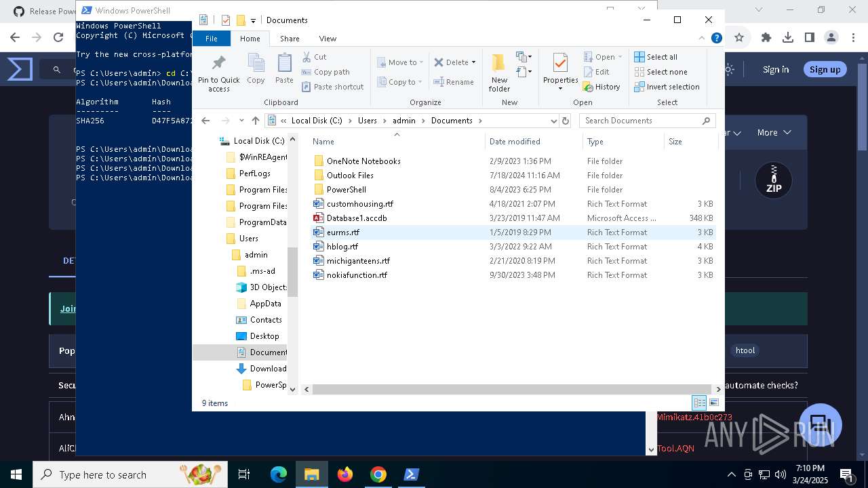
Task: Switch to Large icons view layout
Action: [713, 403]
